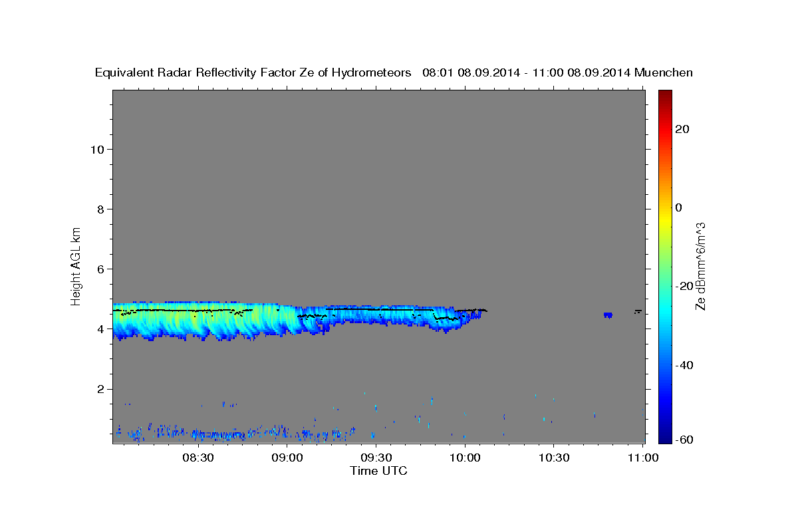Click the 'Ze dBmm^6/m^3' colorbar title
798x532 pixels.
point(700,266)
